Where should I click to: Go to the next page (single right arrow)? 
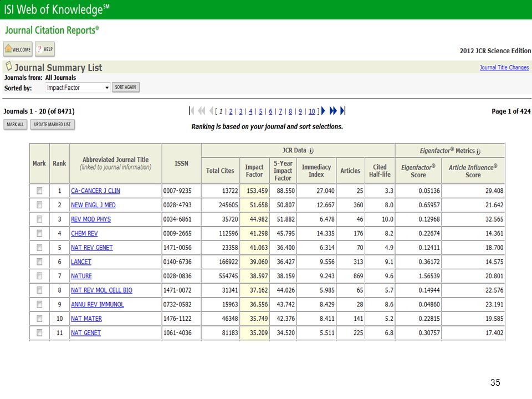click(x=323, y=111)
